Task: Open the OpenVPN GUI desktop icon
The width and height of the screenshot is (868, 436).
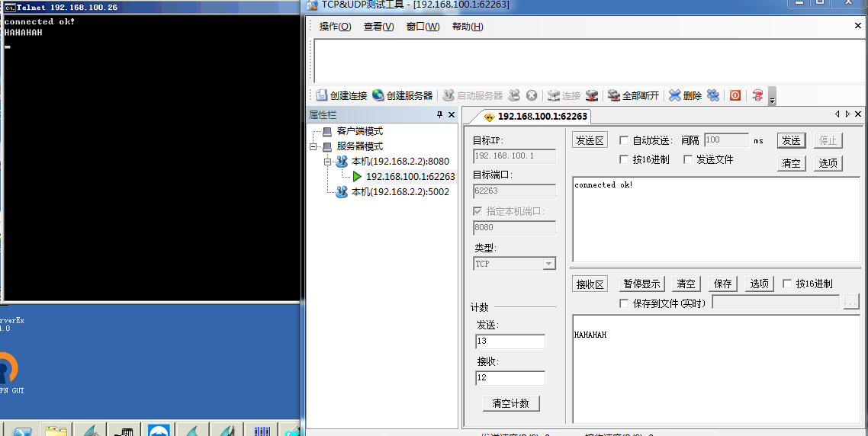Action: [6, 370]
